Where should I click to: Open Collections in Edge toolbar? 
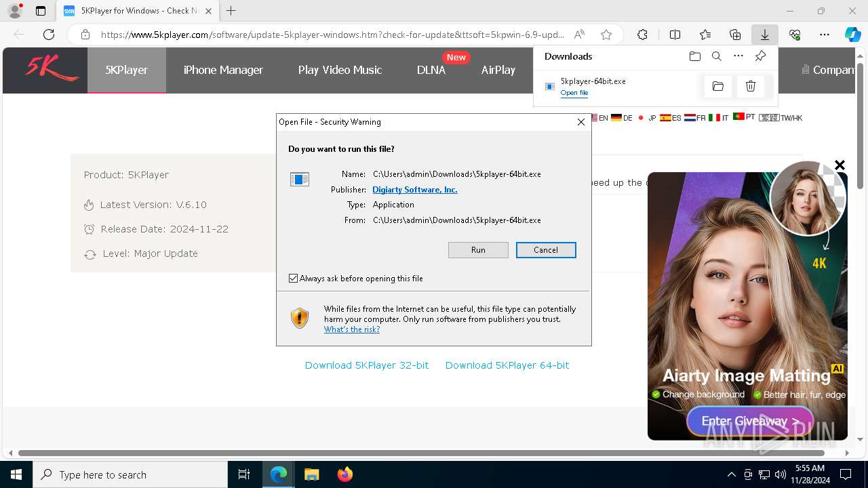pyautogui.click(x=735, y=35)
